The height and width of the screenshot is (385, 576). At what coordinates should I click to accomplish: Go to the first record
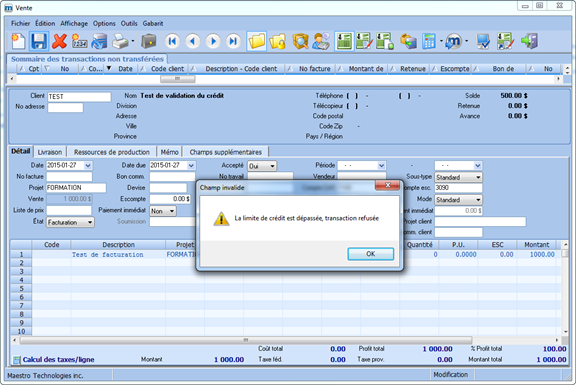(172, 41)
